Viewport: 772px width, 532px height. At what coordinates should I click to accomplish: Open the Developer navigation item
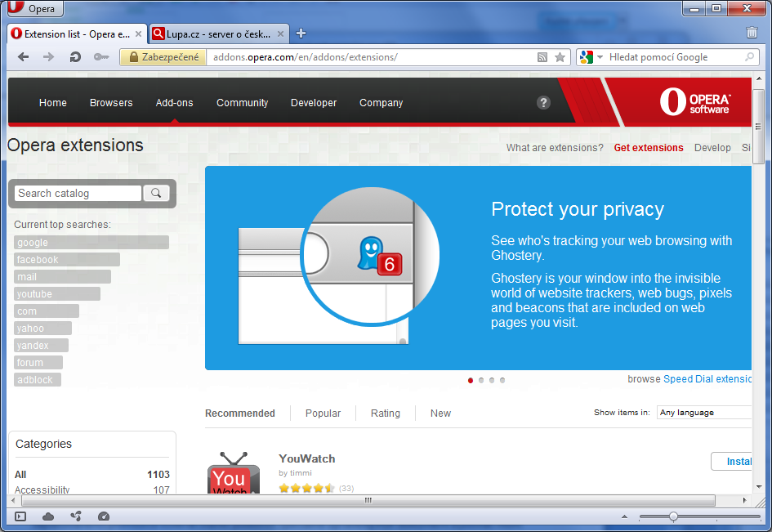[x=314, y=102]
